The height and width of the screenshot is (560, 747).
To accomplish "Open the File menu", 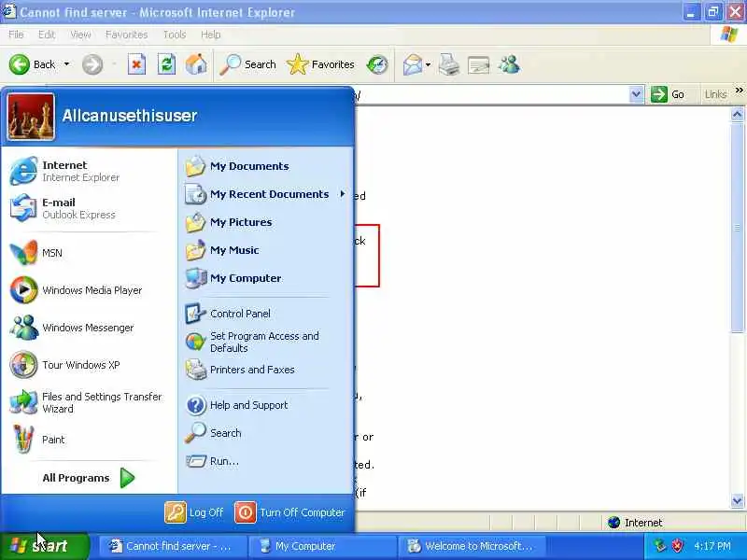I will tap(16, 35).
